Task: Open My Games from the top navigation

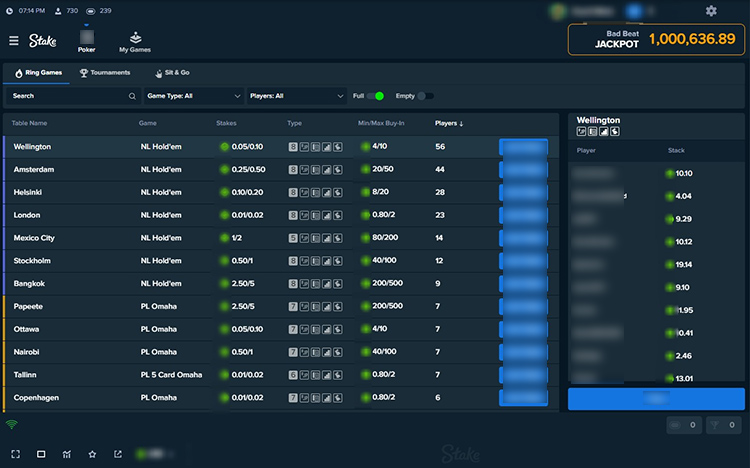Action: [x=134, y=41]
